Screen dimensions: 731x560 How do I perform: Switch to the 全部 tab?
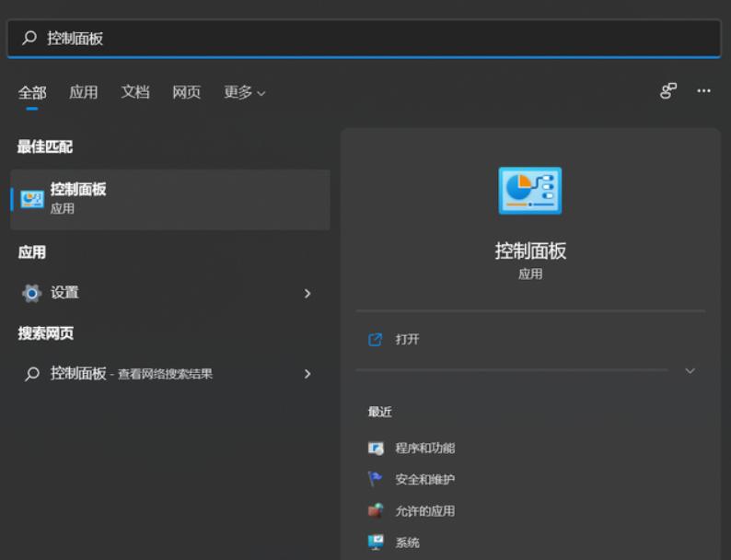[x=32, y=93]
